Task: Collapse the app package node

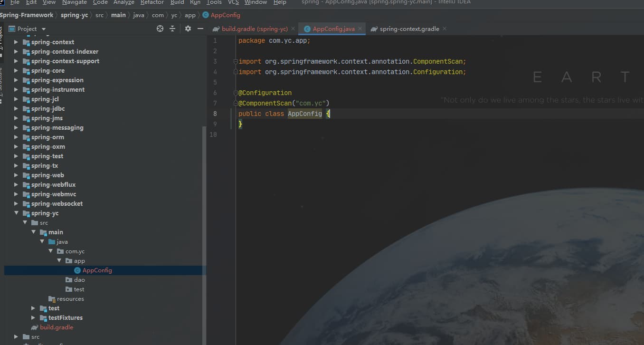Action: click(x=59, y=261)
